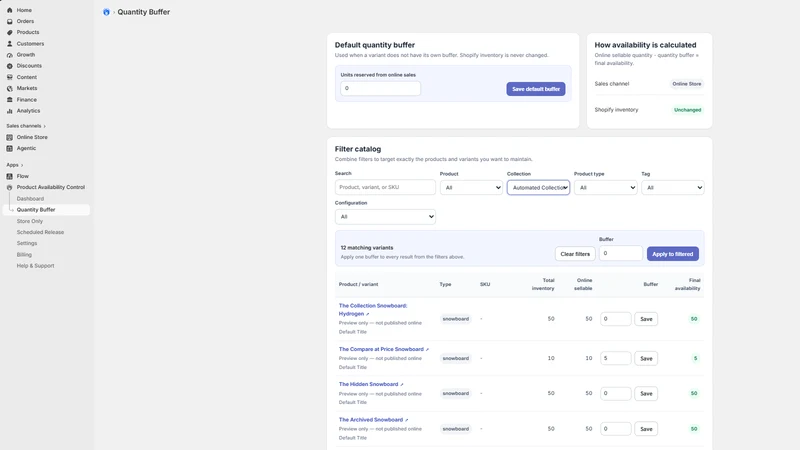This screenshot has width=800, height=450.
Task: Open the Tag filter dropdown
Action: [x=672, y=188]
